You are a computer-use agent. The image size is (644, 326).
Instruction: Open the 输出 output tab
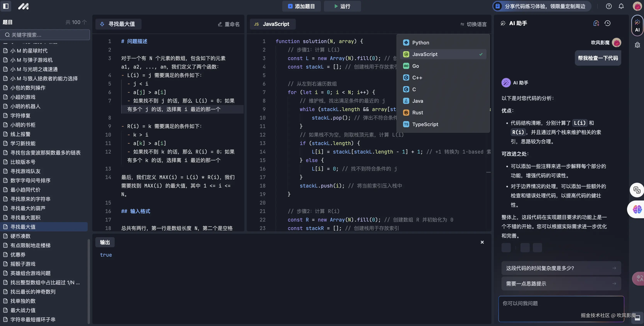(105, 242)
